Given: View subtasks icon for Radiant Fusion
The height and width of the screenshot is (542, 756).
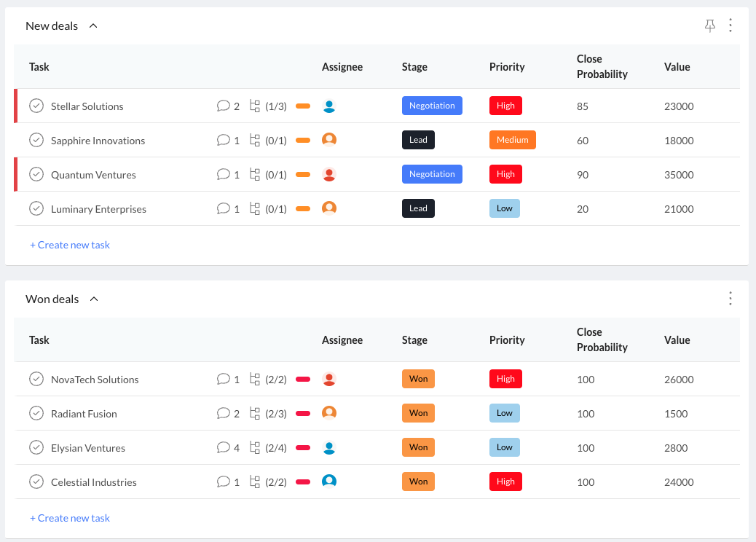Looking at the screenshot, I should (255, 413).
